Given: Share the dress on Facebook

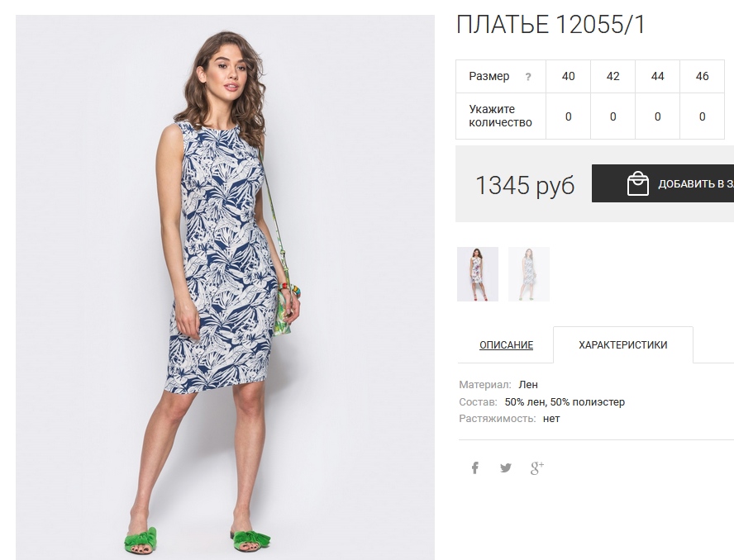Looking at the screenshot, I should (x=474, y=467).
